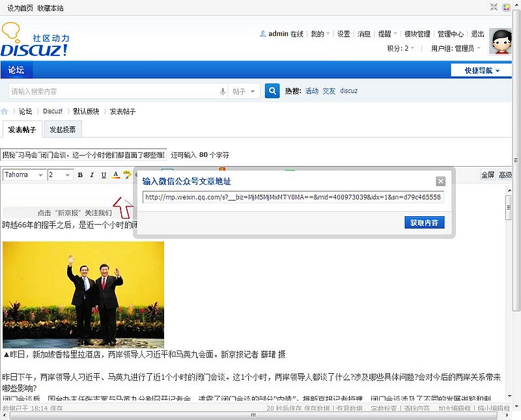Click the 高级 advanced mode button
Viewport: 521px width, 420px height.
[505, 175]
